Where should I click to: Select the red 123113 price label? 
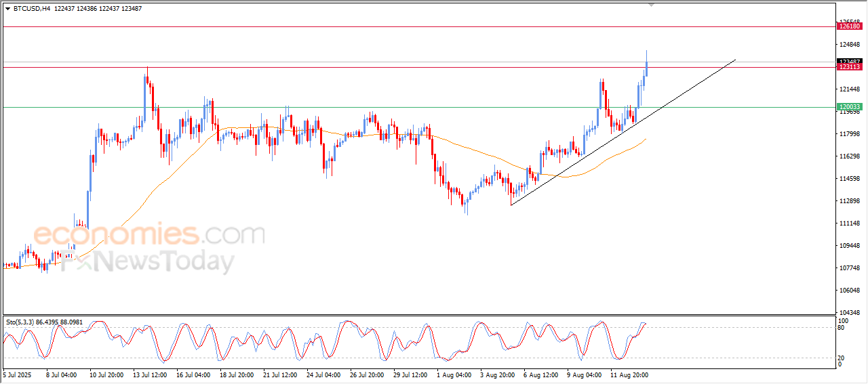tap(850, 67)
